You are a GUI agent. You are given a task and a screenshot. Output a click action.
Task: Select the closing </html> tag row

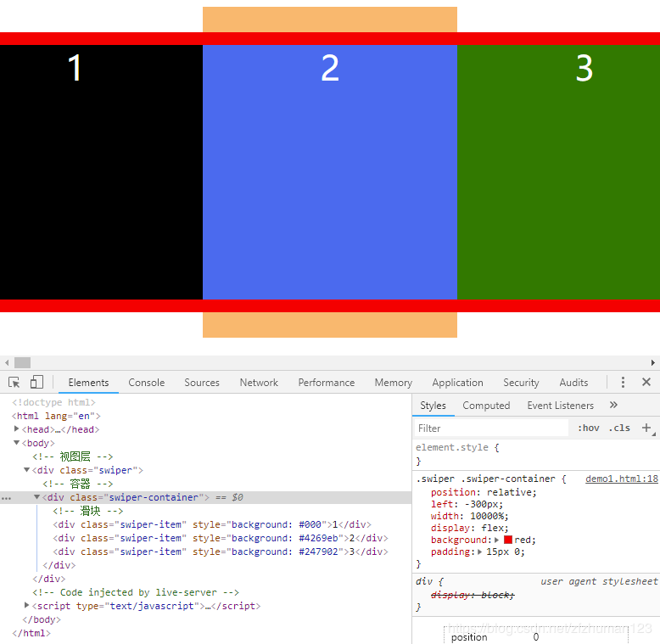click(31, 633)
